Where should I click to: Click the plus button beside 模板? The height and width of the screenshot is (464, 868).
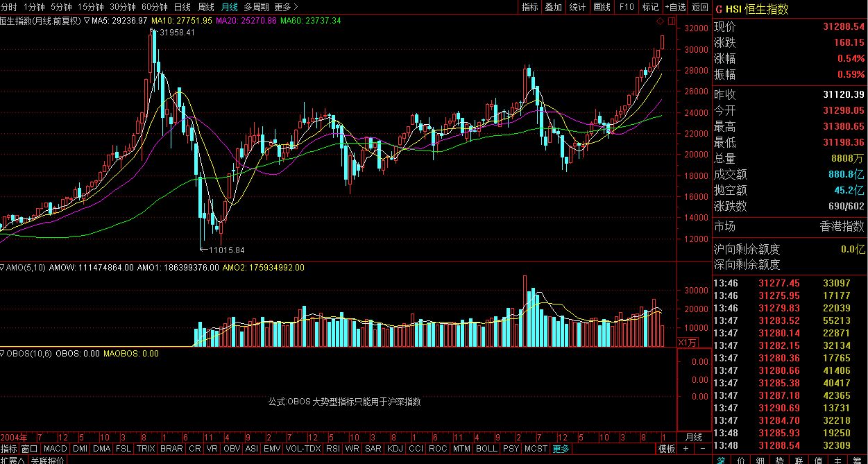pyautogui.click(x=686, y=449)
